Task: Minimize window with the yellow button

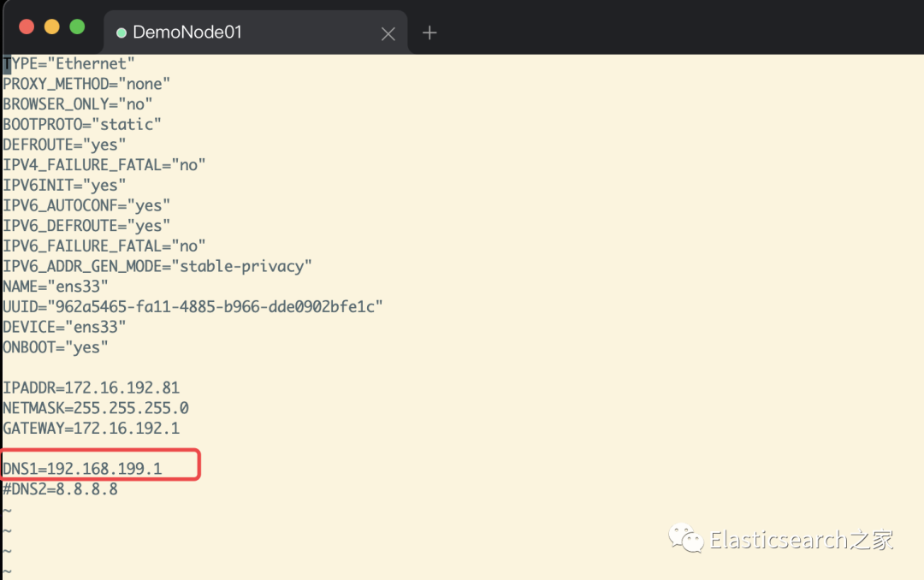Action: point(51,27)
